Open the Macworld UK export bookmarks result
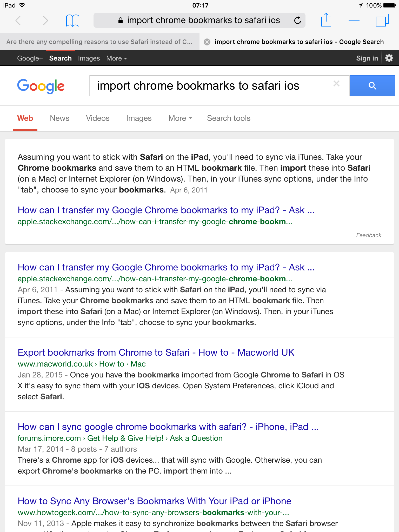 coord(156,353)
